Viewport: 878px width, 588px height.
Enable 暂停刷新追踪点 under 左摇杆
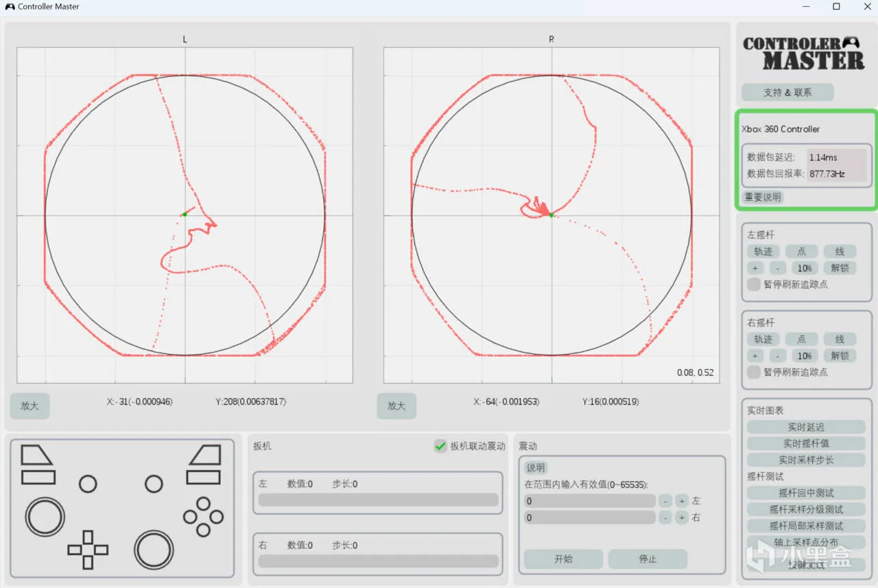point(754,284)
